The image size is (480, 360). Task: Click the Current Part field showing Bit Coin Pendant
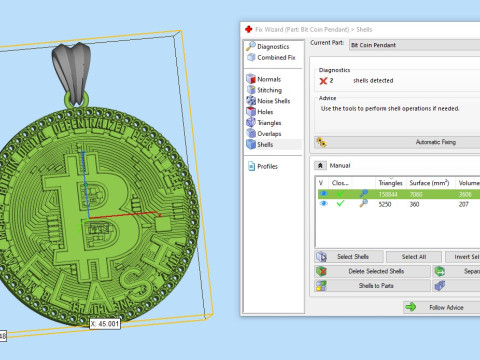(x=415, y=45)
